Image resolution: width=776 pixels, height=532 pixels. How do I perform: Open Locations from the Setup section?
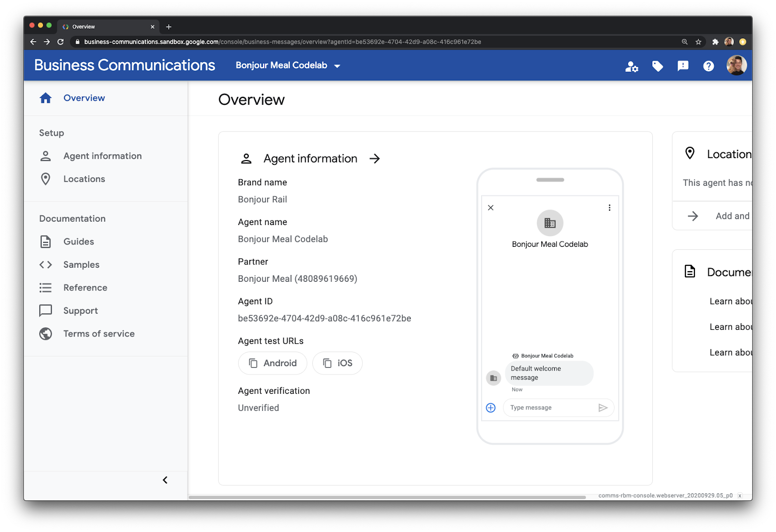tap(84, 179)
